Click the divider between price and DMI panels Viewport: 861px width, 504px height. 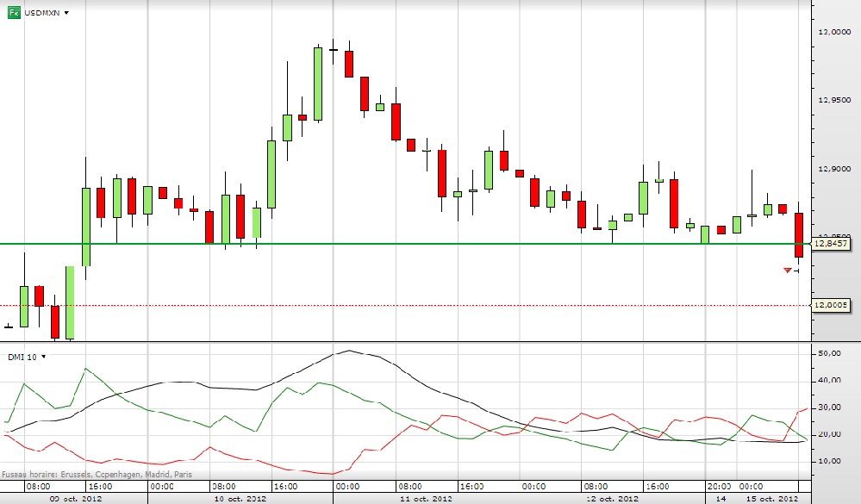[x=405, y=342]
